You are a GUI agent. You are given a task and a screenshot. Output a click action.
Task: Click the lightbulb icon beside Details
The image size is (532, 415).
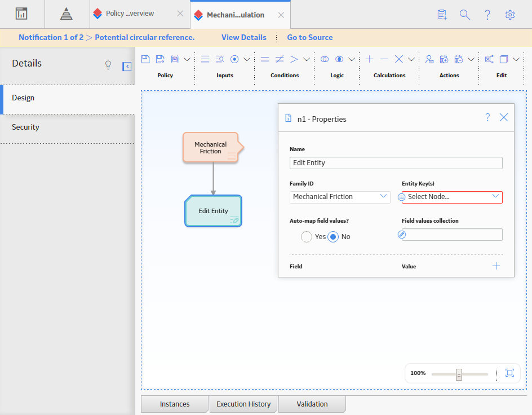(x=108, y=64)
